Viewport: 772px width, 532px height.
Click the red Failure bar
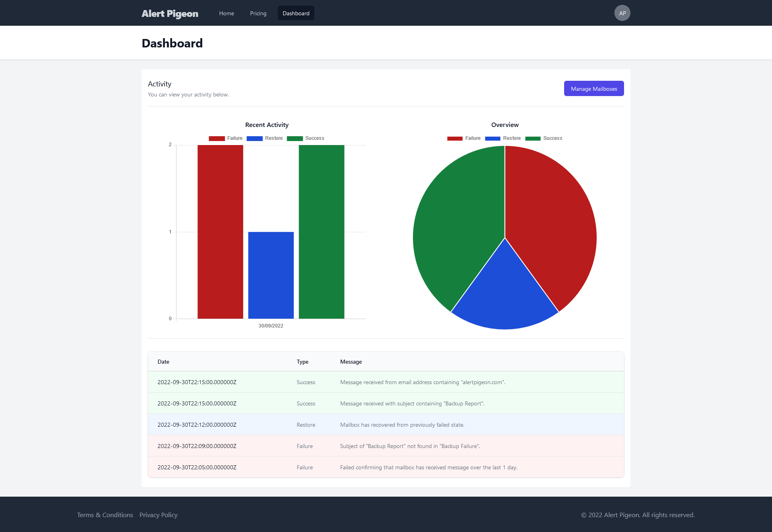tap(220, 232)
